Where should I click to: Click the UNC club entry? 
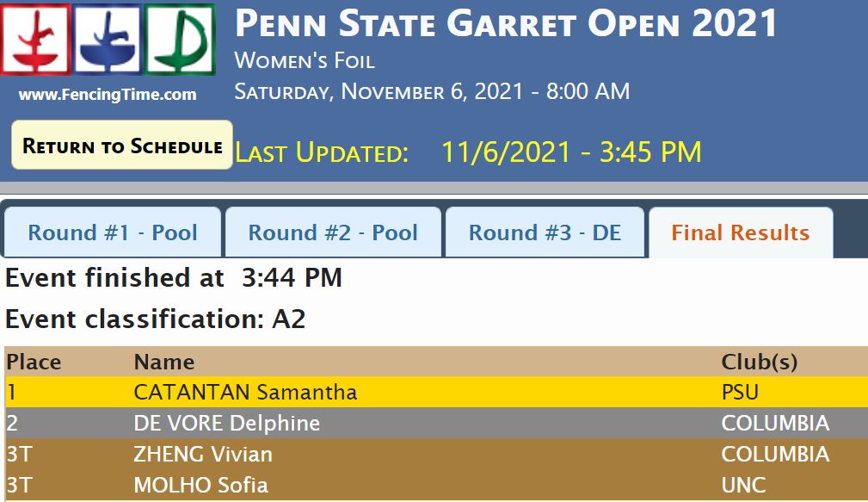[743, 486]
